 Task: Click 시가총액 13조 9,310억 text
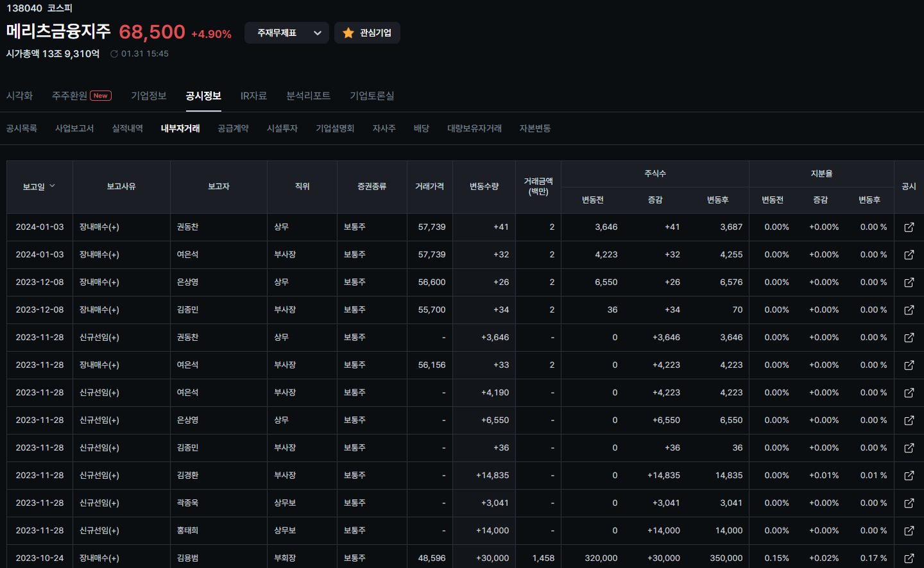coord(53,54)
